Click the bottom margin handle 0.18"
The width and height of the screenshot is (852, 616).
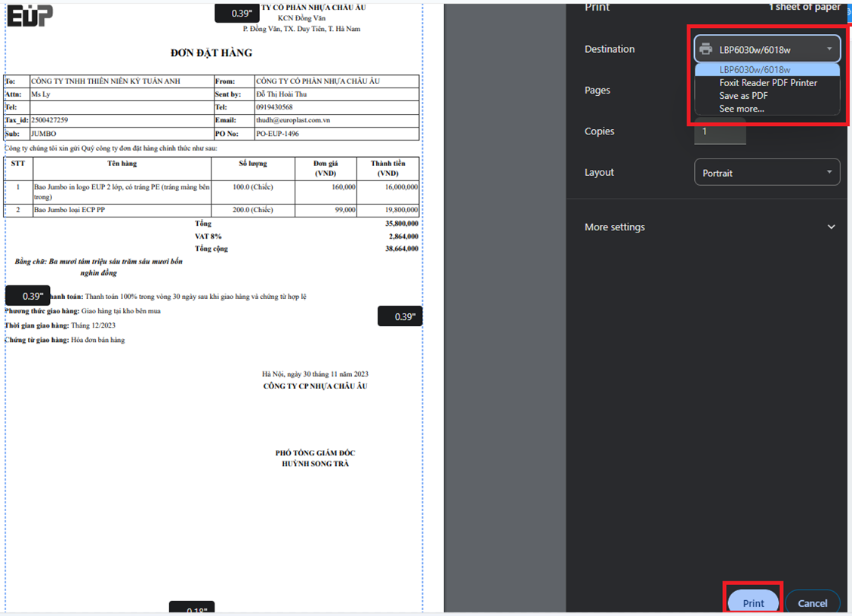point(192,608)
